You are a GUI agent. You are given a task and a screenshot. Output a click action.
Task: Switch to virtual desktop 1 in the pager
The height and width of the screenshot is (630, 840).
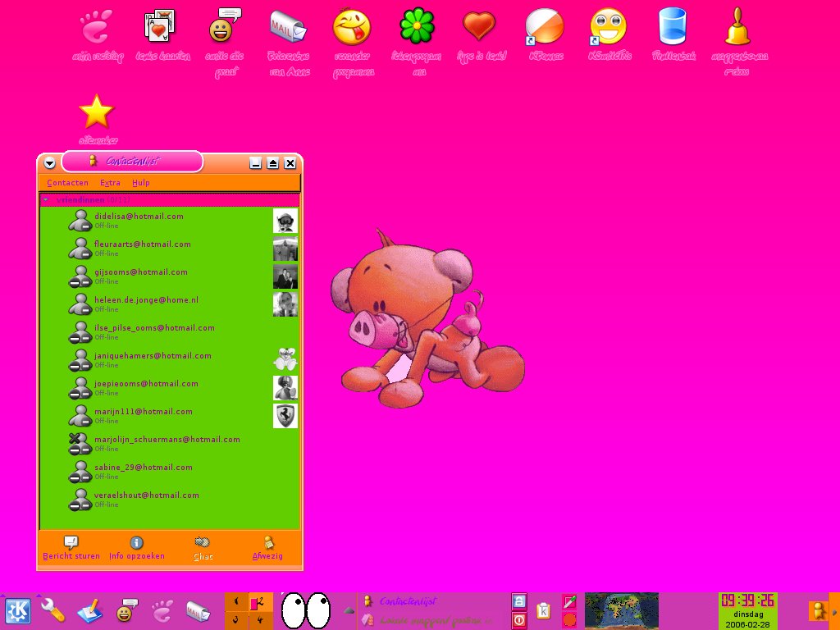pos(236,601)
